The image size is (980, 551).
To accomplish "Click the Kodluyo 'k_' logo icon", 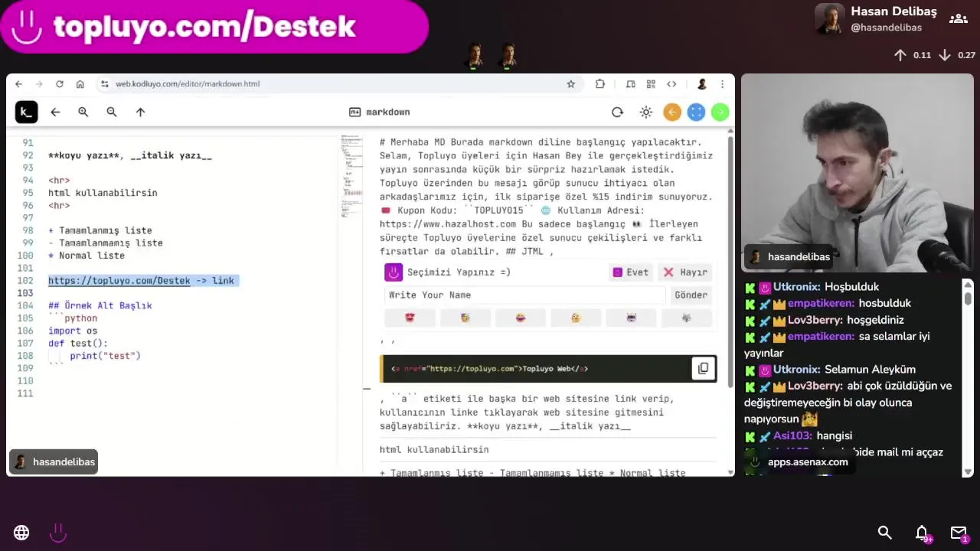I will (26, 112).
